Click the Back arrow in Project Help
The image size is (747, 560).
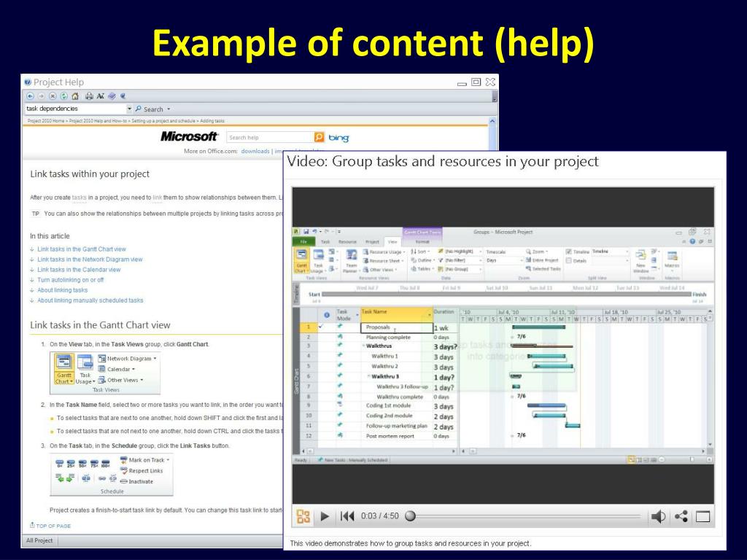30,96
